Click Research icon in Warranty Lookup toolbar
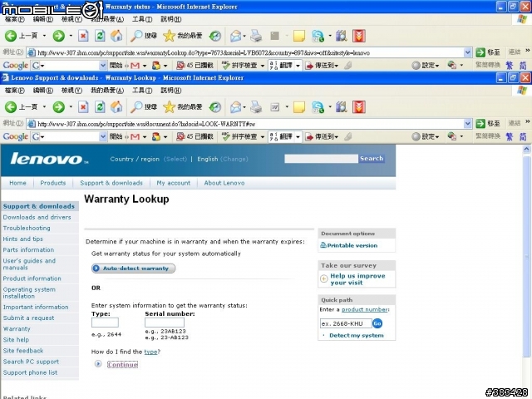The height and width of the screenshot is (399, 532). pyautogui.click(x=342, y=107)
